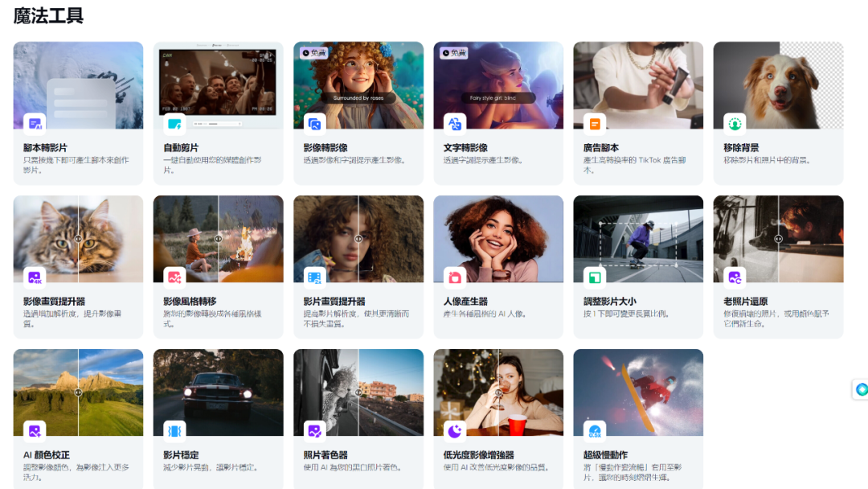This screenshot has width=868, height=489.
Task: Click the text "使用 AI 為您的黑白照片著色。"
Action: pyautogui.click(x=352, y=467)
